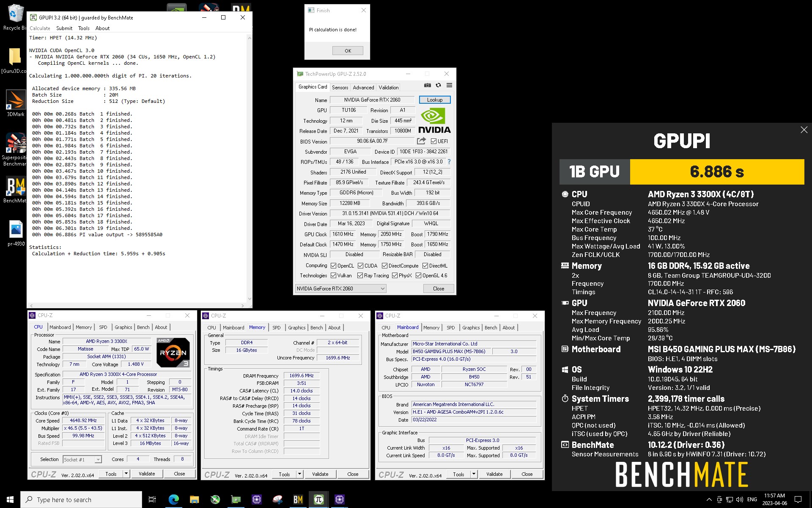
Task: Click the NVIDIA logo in GPU-Z
Action: (x=434, y=121)
